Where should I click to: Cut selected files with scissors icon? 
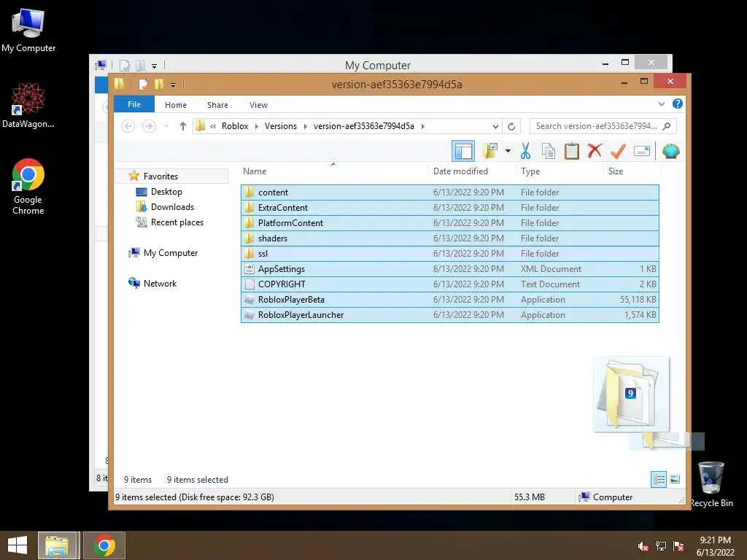point(525,152)
